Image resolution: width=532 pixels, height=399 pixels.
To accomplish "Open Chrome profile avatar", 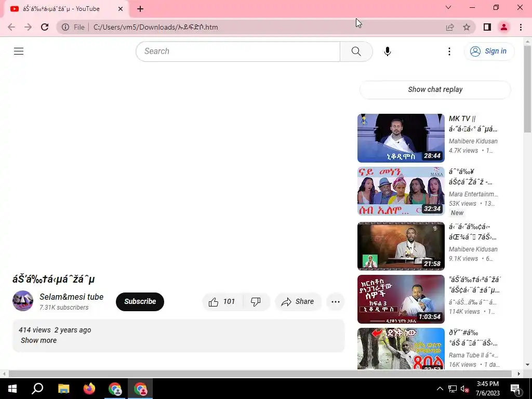I will (x=504, y=27).
